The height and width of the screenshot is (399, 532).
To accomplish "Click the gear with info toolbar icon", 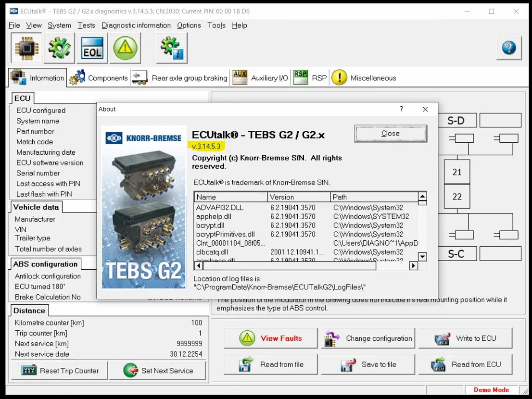I will pyautogui.click(x=172, y=48).
